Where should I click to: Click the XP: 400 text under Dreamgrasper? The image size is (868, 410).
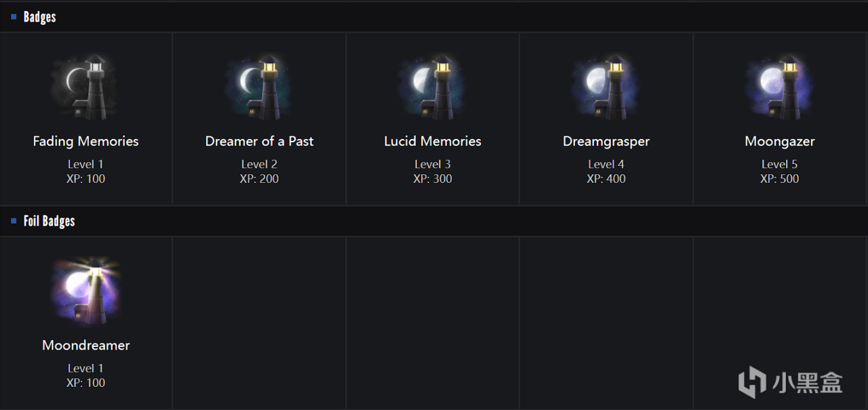coord(606,179)
